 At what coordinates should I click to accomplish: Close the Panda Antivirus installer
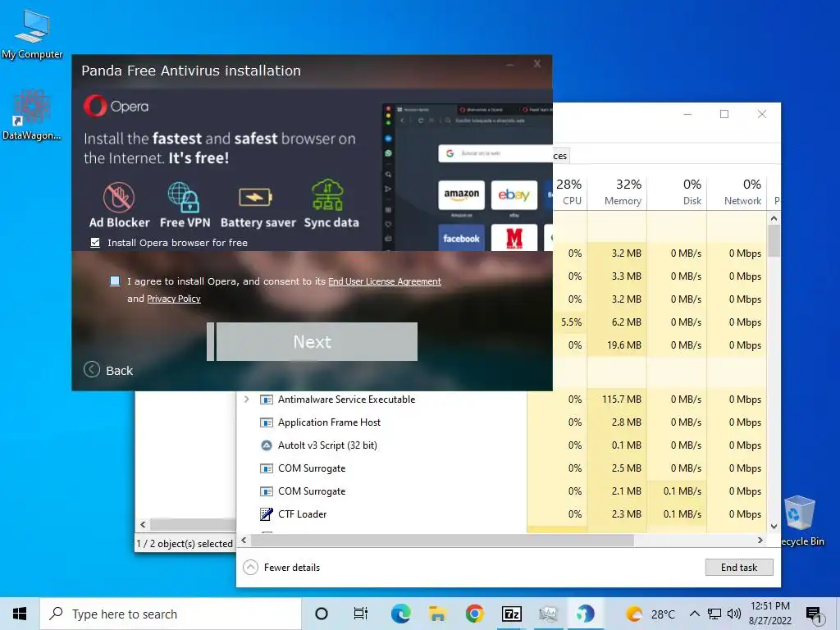tap(536, 64)
